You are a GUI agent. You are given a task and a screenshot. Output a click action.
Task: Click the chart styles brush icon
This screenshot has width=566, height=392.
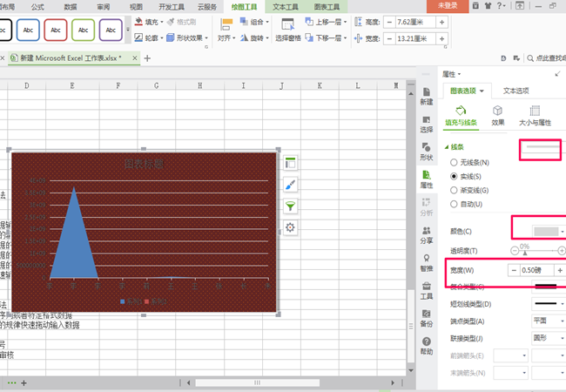[x=290, y=185]
